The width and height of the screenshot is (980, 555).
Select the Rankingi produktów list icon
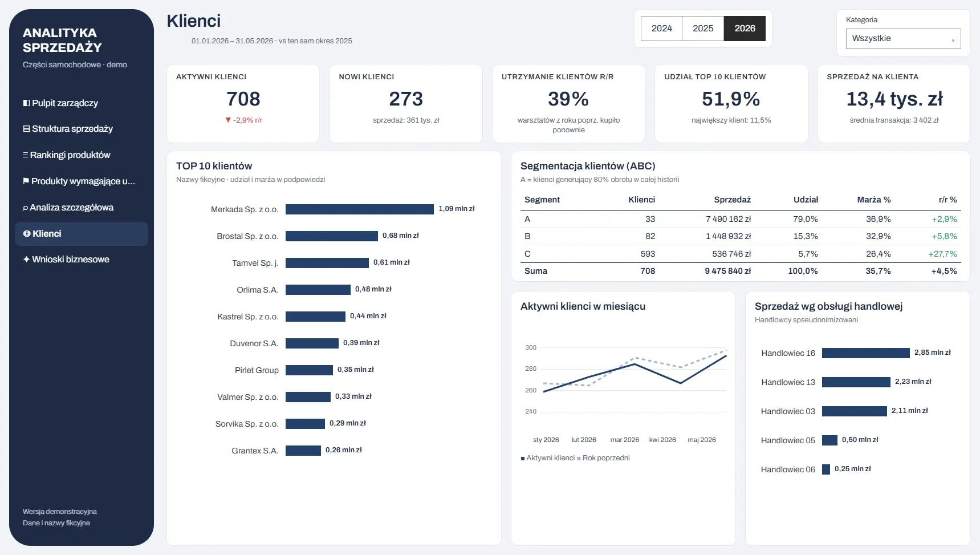(25, 155)
